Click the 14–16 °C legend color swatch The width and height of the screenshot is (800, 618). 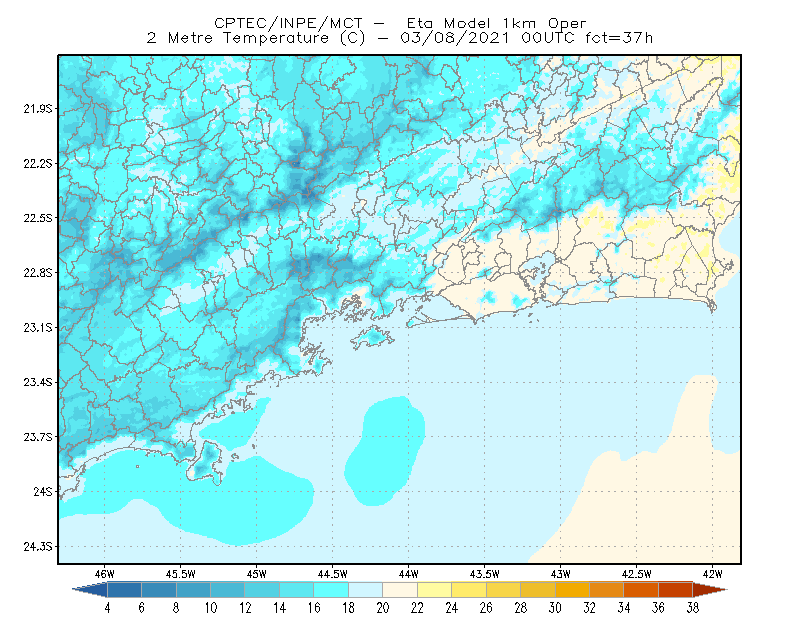pos(297,590)
